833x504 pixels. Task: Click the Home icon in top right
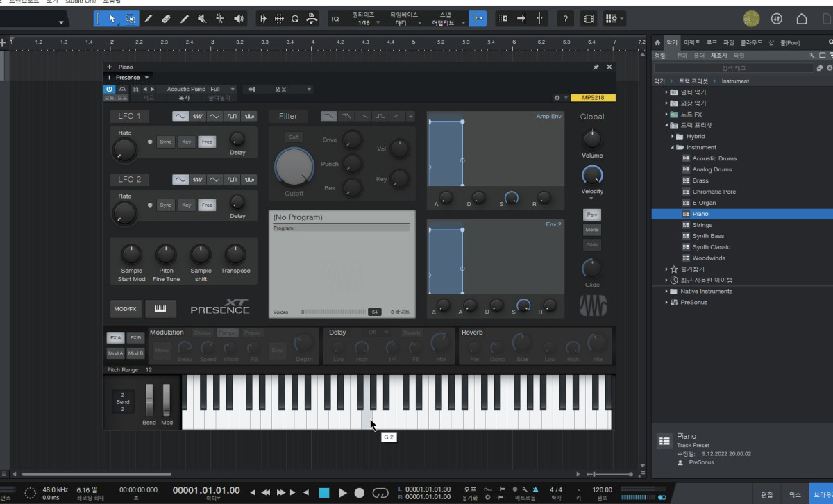[802, 19]
